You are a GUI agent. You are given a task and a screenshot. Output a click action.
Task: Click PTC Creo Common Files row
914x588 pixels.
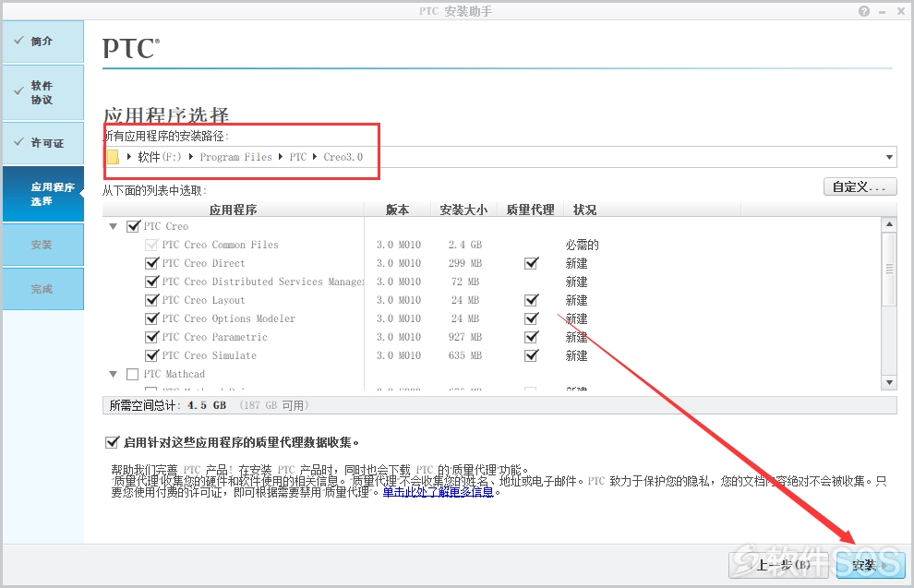[x=220, y=245]
